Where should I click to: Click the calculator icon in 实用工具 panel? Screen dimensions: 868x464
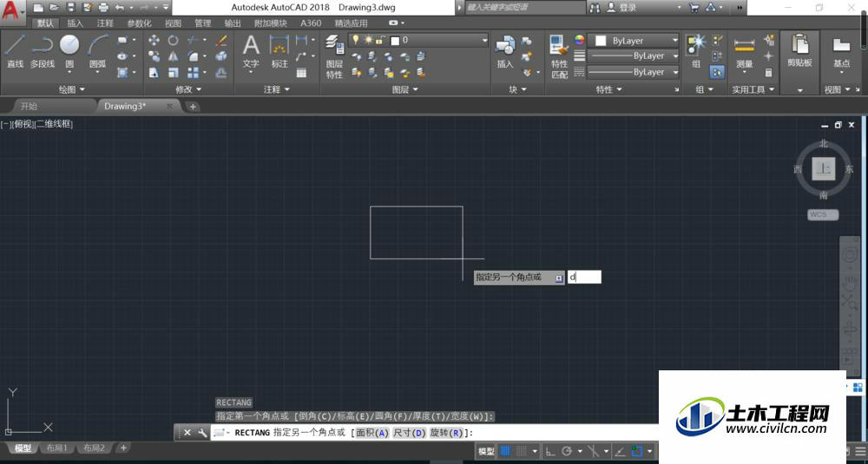coord(768,73)
